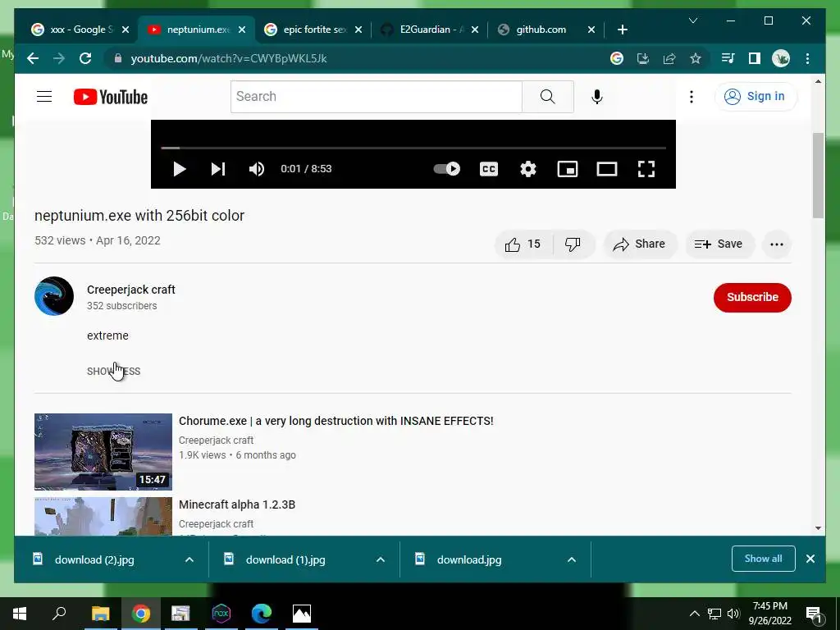Open the Chrome three-dot menu
The height and width of the screenshot is (630, 840).
click(807, 58)
